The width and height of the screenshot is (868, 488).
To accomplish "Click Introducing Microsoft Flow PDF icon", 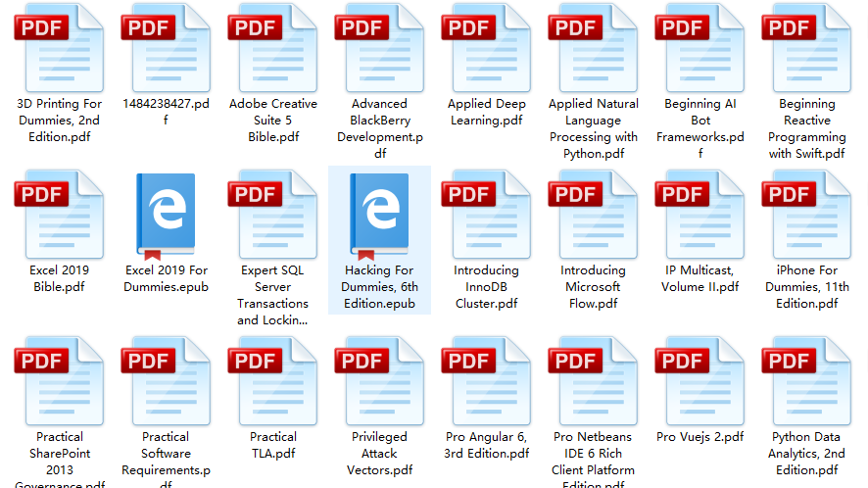I will pyautogui.click(x=594, y=215).
